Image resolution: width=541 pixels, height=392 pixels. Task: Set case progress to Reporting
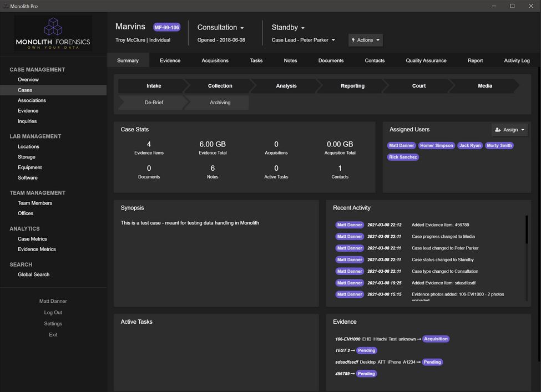pos(352,86)
